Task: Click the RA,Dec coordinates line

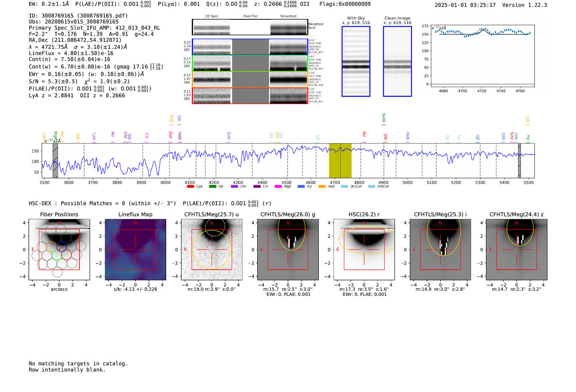Action: click(x=75, y=40)
